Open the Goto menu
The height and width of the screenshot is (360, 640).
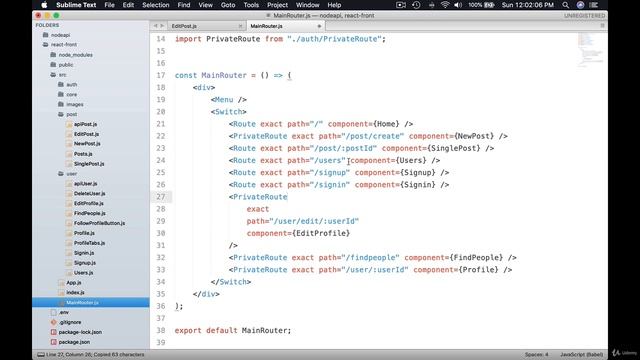tap(228, 5)
